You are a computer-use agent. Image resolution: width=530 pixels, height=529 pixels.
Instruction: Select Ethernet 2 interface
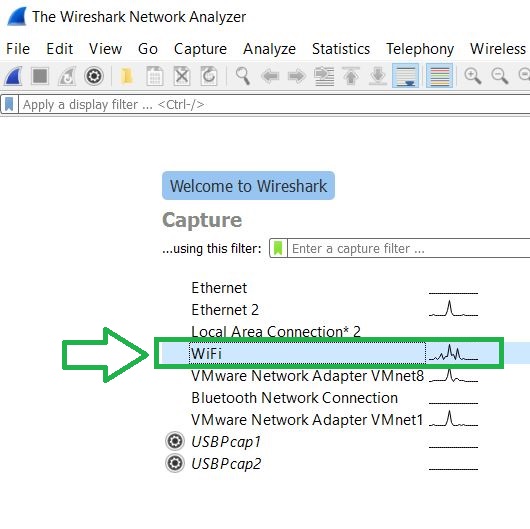coord(225,310)
